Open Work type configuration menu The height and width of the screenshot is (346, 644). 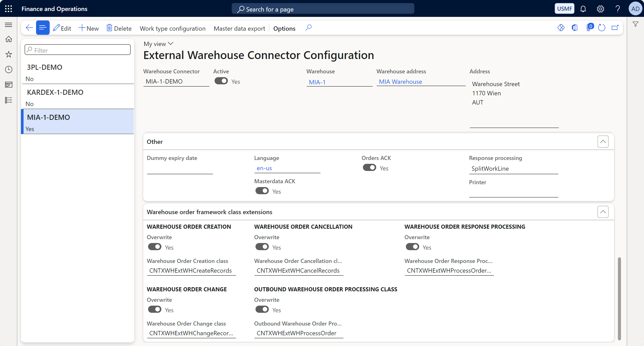tap(172, 28)
